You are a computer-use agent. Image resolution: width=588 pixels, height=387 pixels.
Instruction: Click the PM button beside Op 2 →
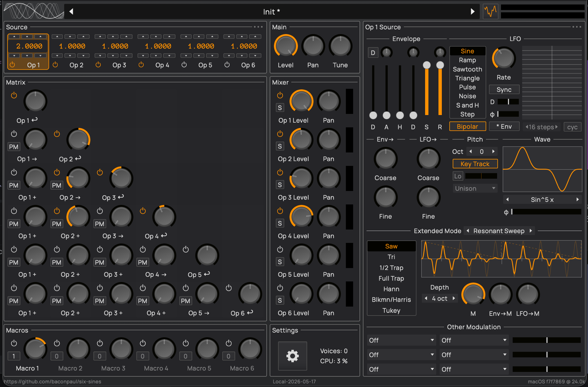click(x=57, y=185)
